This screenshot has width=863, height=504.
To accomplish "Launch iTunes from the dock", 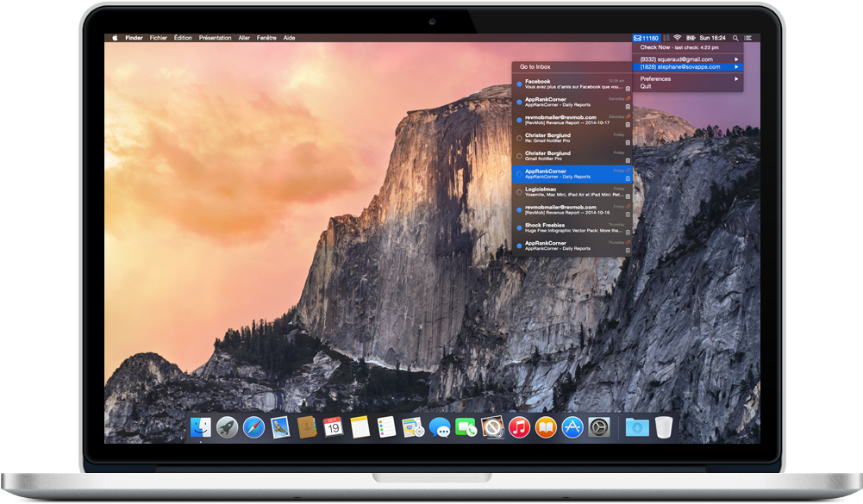I will tap(519, 426).
